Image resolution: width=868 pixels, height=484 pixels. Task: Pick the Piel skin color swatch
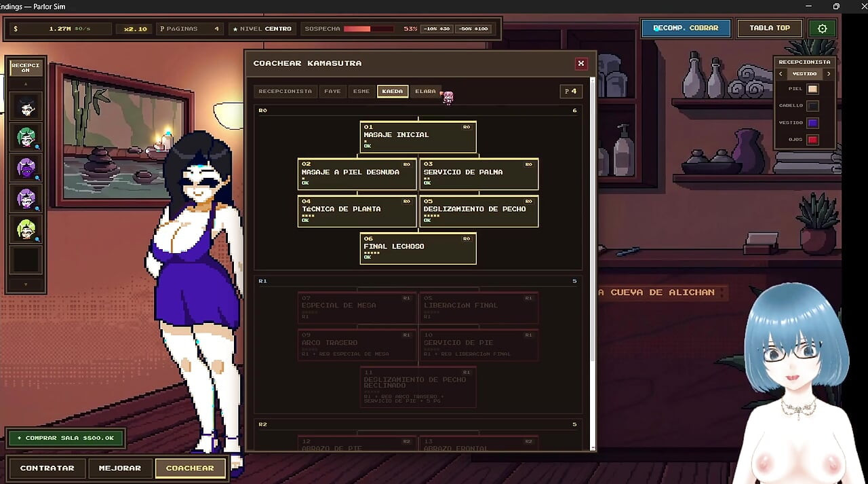coord(812,89)
